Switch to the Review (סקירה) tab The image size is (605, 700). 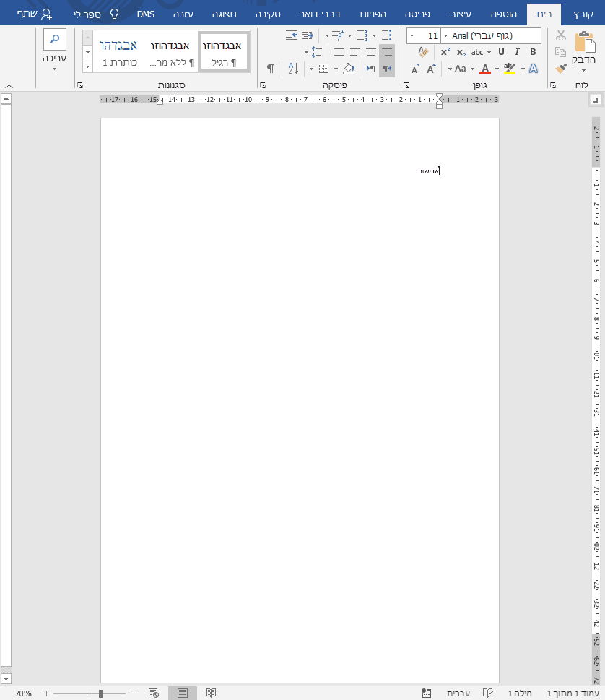coord(268,14)
